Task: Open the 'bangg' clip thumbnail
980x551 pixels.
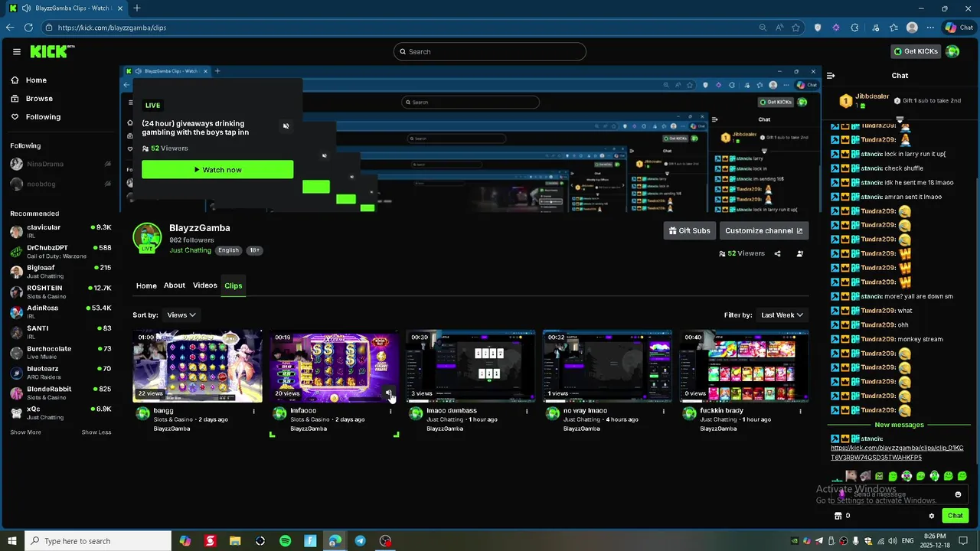Action: click(x=198, y=366)
